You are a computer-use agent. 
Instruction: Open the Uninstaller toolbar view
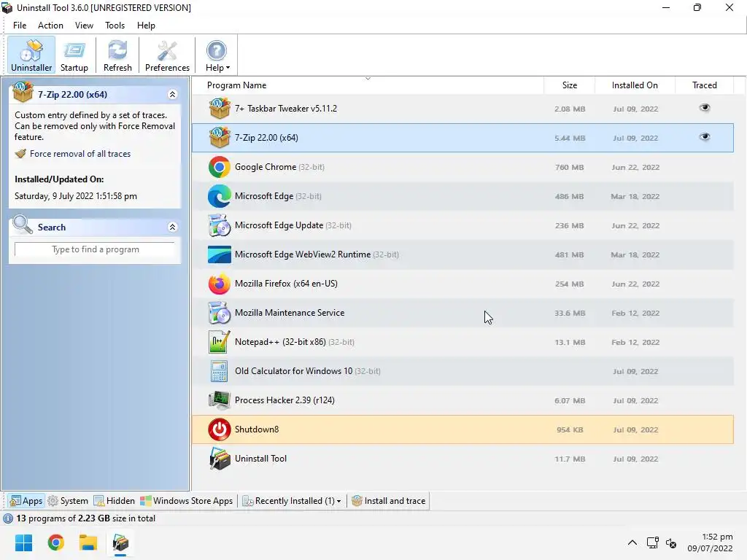click(31, 55)
